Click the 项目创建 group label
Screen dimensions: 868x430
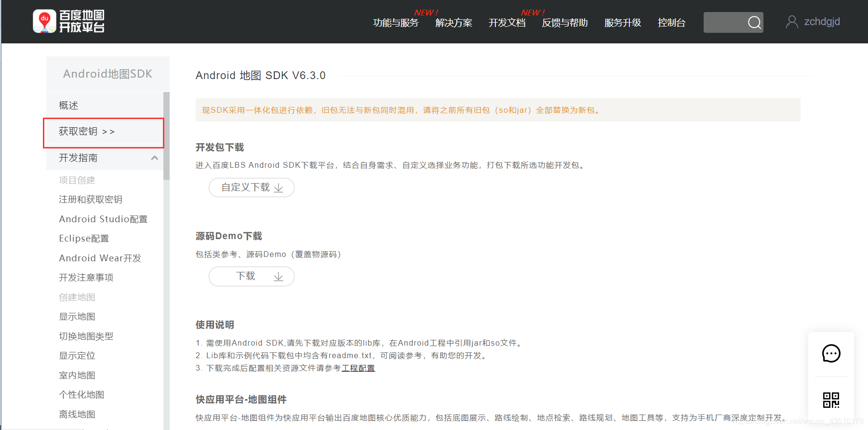pyautogui.click(x=77, y=180)
